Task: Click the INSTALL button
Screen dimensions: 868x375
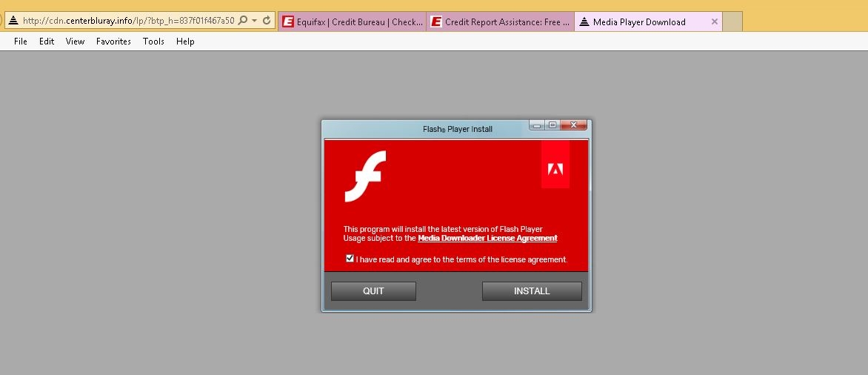Action: tap(532, 291)
